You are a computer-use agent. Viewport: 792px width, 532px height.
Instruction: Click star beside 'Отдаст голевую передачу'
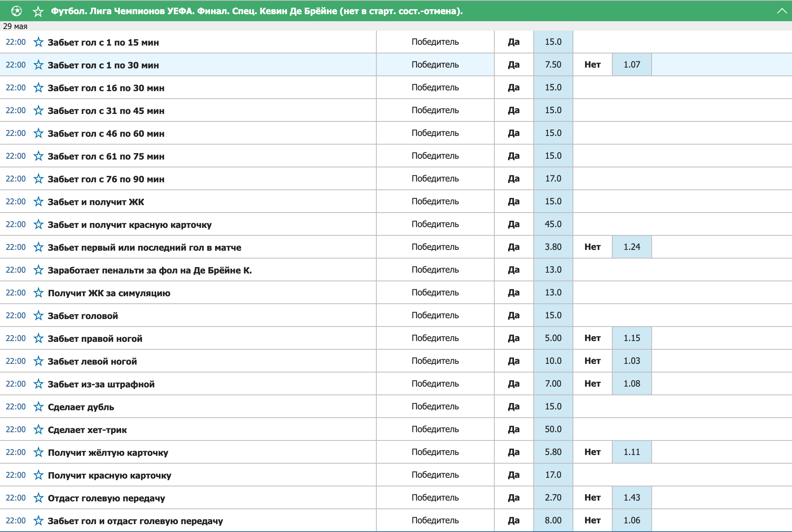38,498
